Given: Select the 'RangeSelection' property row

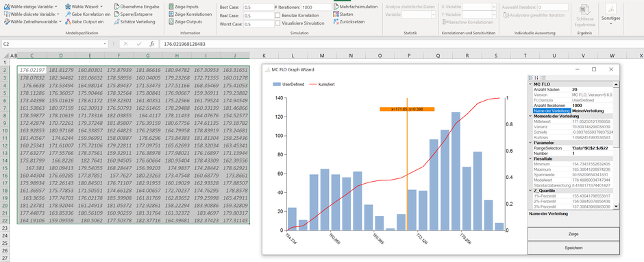Looking at the screenshot, I should [573, 147].
